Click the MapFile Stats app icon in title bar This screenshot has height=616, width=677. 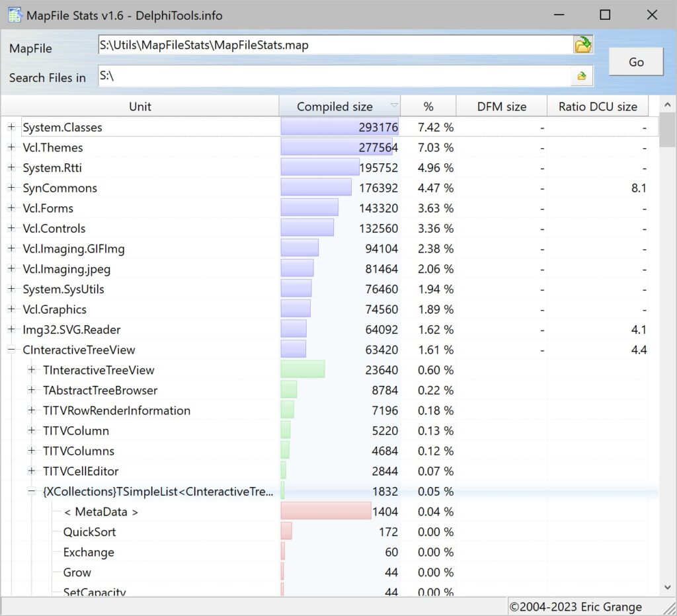[x=15, y=15]
